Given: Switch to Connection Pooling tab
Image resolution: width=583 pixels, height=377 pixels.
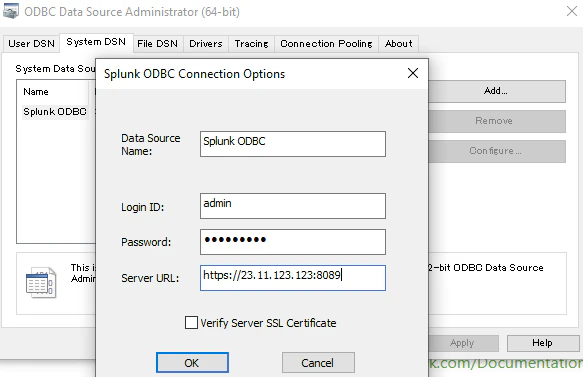Looking at the screenshot, I should [326, 44].
